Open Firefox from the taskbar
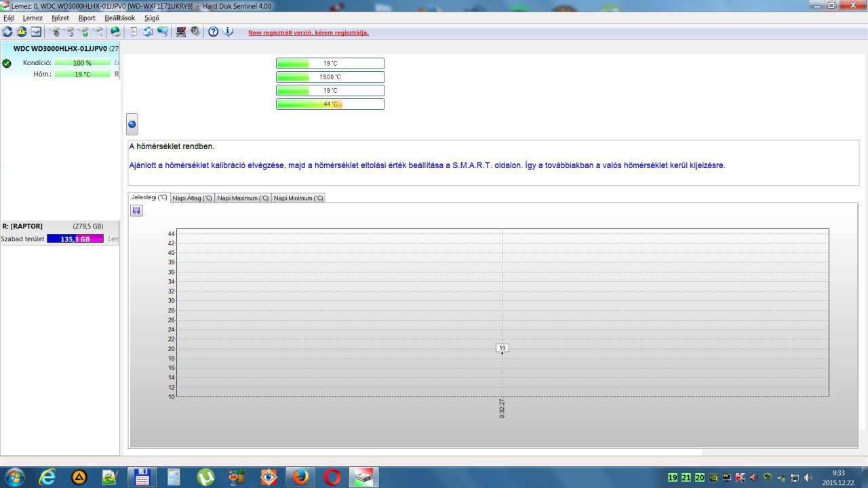The width and height of the screenshot is (868, 488). (x=300, y=477)
